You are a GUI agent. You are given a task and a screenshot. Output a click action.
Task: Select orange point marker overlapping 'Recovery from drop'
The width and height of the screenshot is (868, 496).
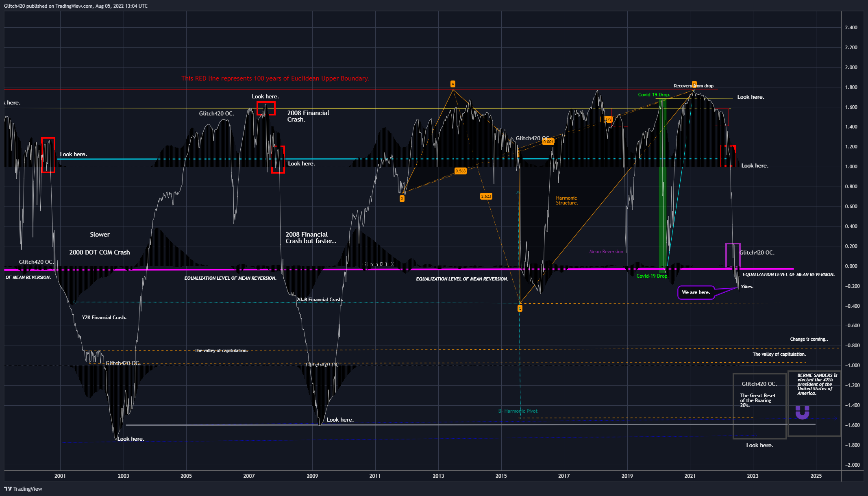694,85
